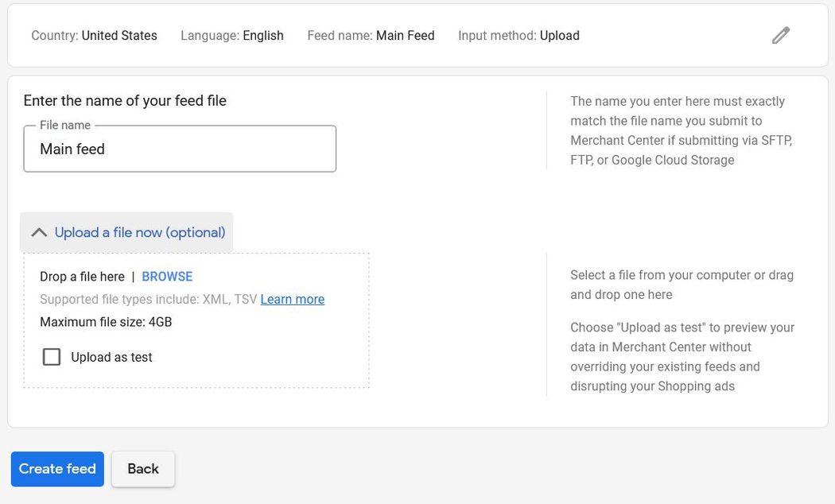Go back with the Back button
Viewport: 835px width, 504px height.
click(x=143, y=469)
